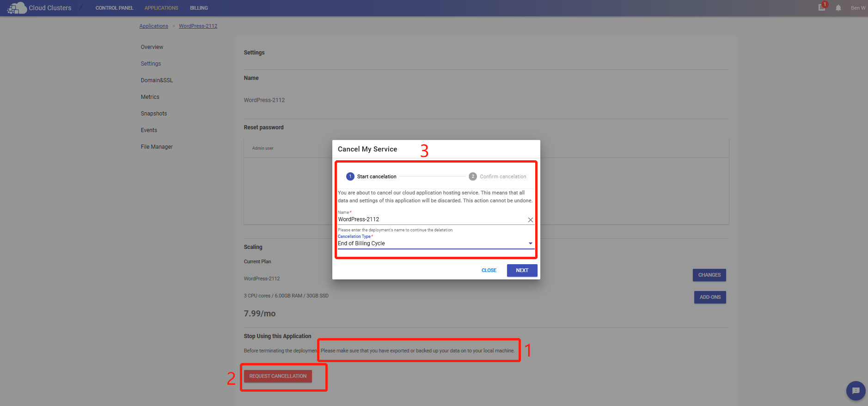Click the Scaling section heading
868x406 pixels.
pyautogui.click(x=253, y=247)
